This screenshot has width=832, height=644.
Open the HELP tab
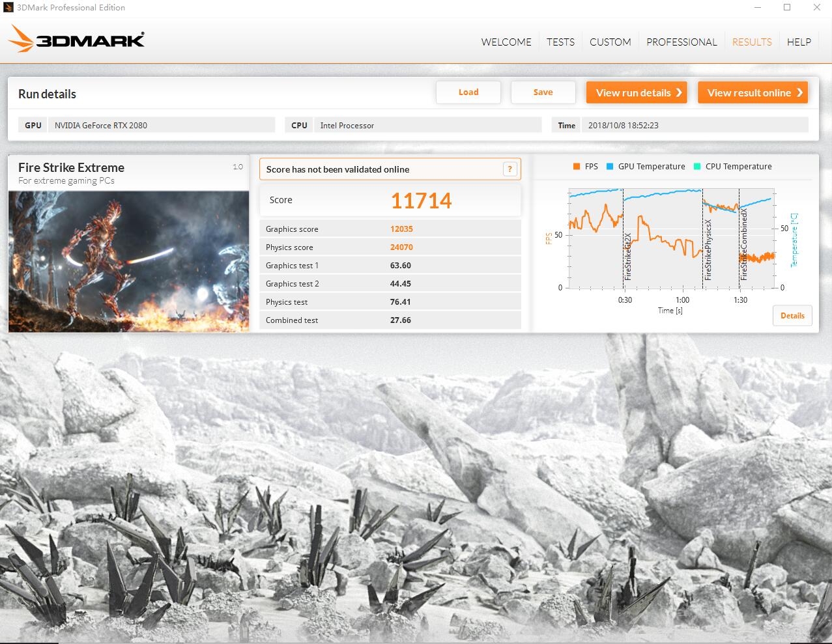pos(799,42)
